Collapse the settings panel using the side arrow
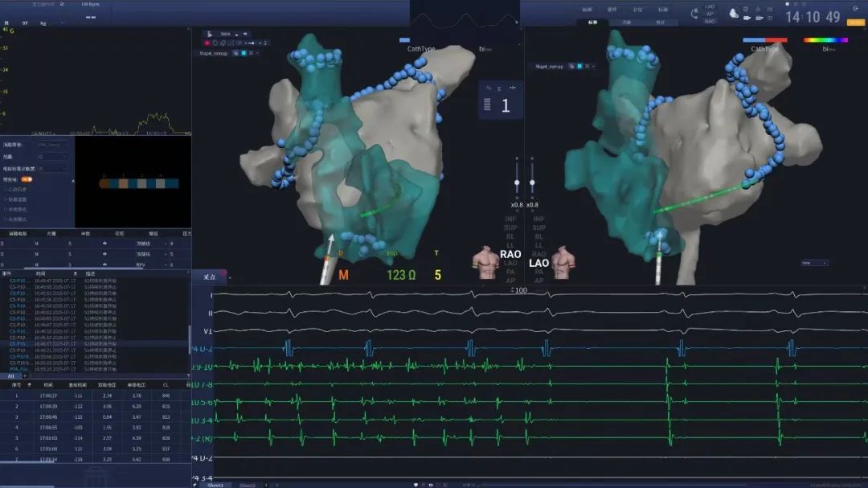Screen dimensions: 868x488 [73, 181]
